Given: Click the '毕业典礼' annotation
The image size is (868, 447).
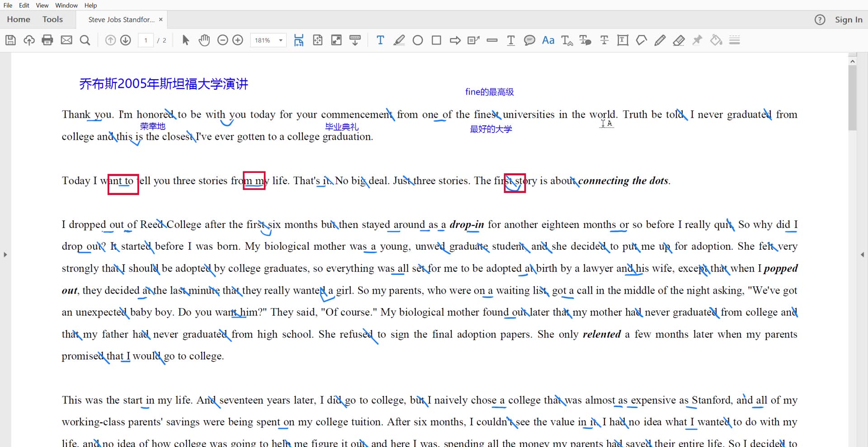Looking at the screenshot, I should pyautogui.click(x=342, y=127).
